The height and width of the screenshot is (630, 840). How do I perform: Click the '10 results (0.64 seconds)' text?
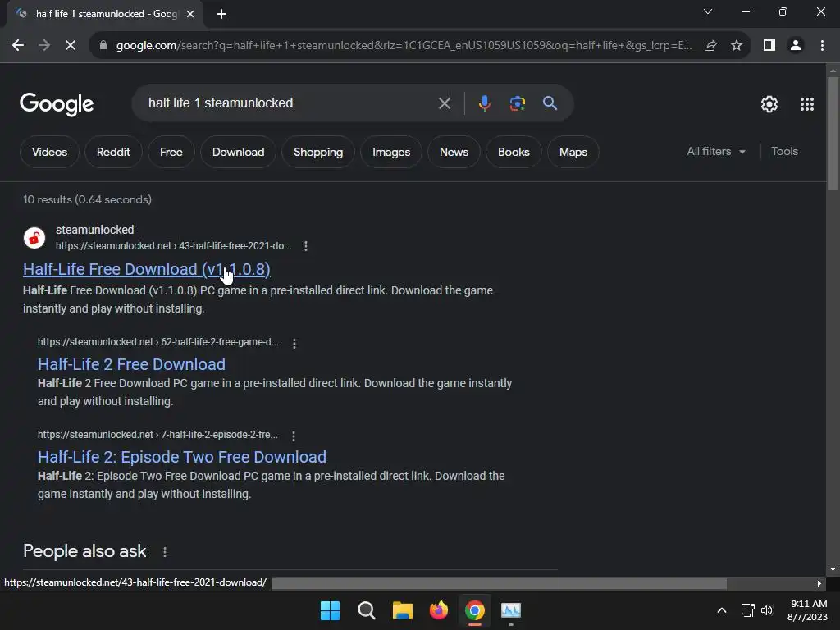click(87, 200)
